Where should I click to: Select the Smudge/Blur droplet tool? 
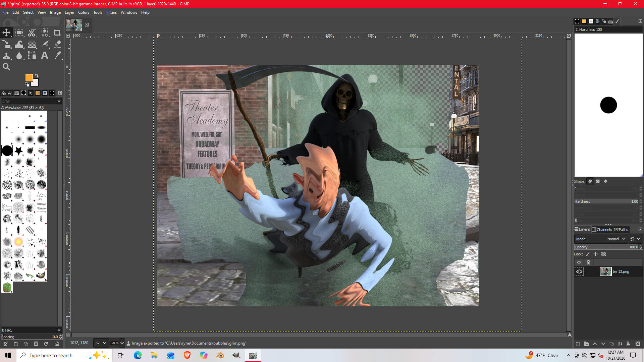coord(19,56)
